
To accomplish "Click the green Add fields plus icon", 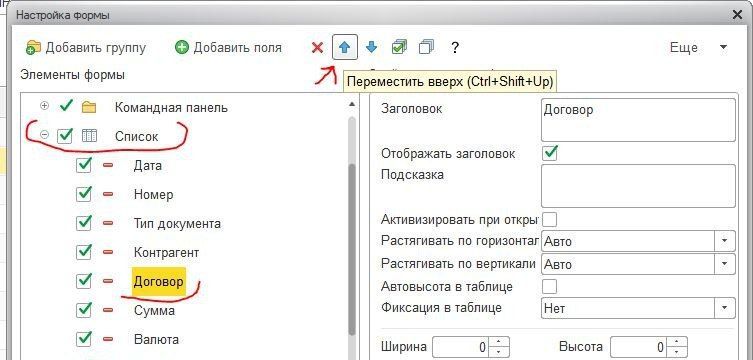I will pos(182,48).
